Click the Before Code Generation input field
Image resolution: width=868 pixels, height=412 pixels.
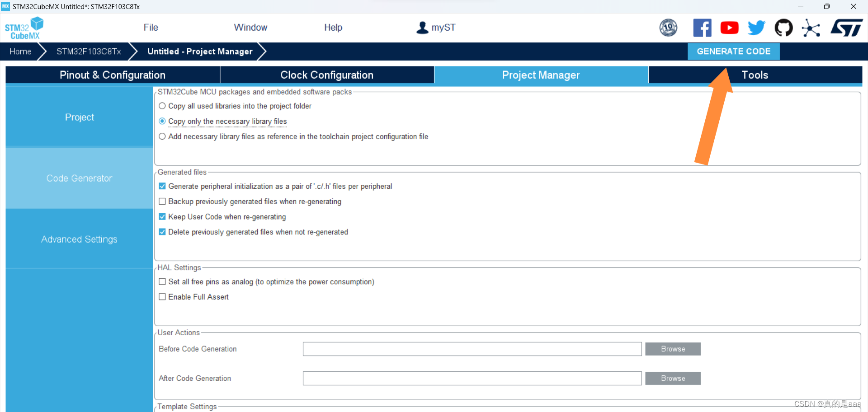pyautogui.click(x=472, y=349)
